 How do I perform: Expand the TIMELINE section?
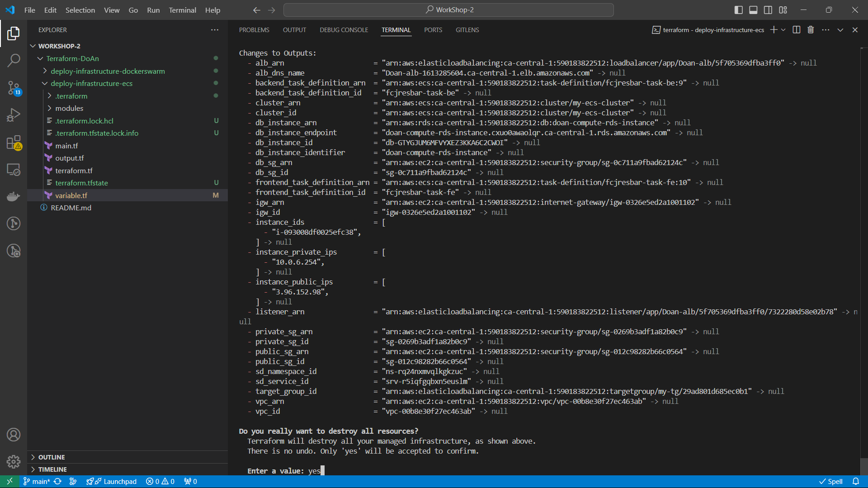click(x=127, y=469)
